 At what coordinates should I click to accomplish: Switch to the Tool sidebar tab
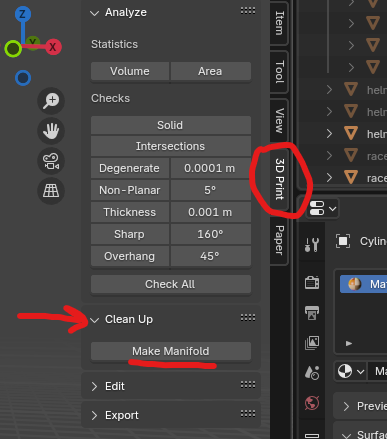pos(279,72)
